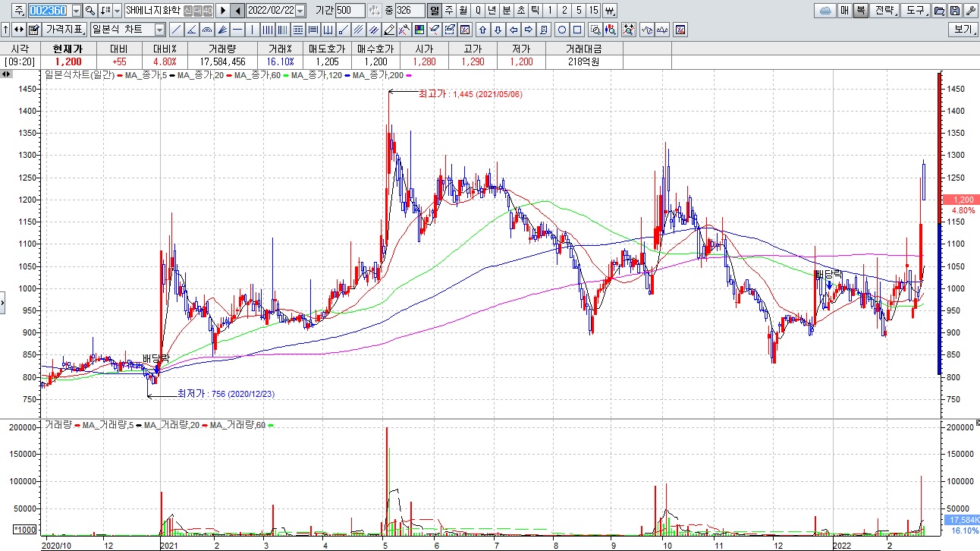Click the down arrow marker tool
Screen dimensions: 980x551
pyautogui.click(x=498, y=30)
